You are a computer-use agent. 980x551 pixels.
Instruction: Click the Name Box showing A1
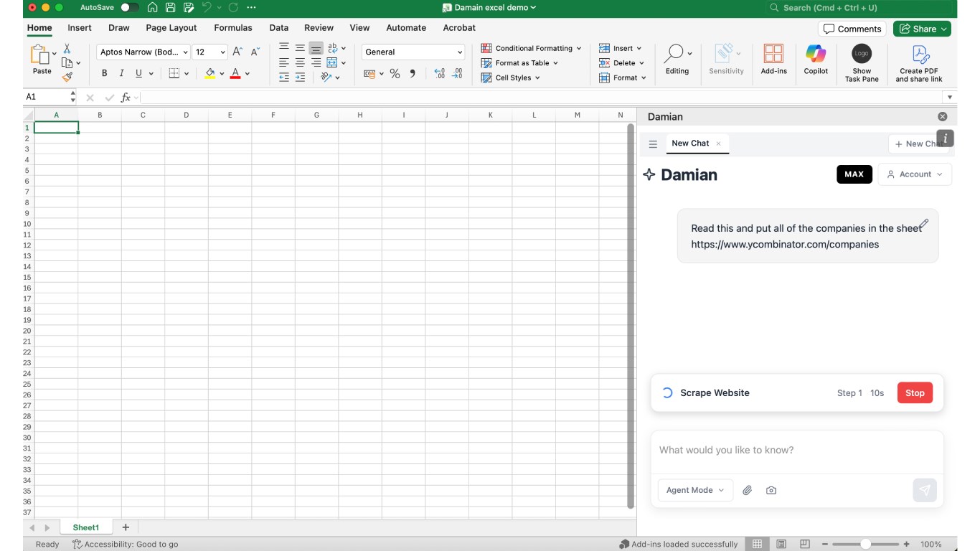pyautogui.click(x=50, y=97)
